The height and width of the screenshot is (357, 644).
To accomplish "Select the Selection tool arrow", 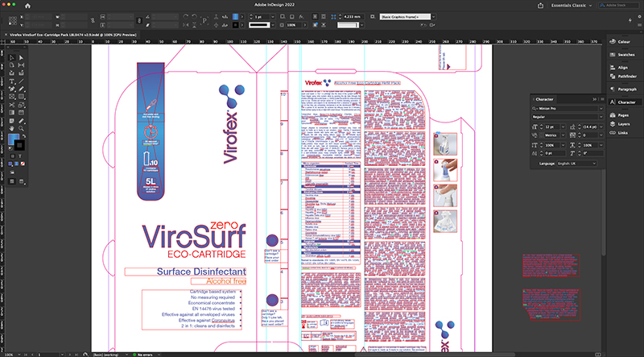I will (x=12, y=57).
